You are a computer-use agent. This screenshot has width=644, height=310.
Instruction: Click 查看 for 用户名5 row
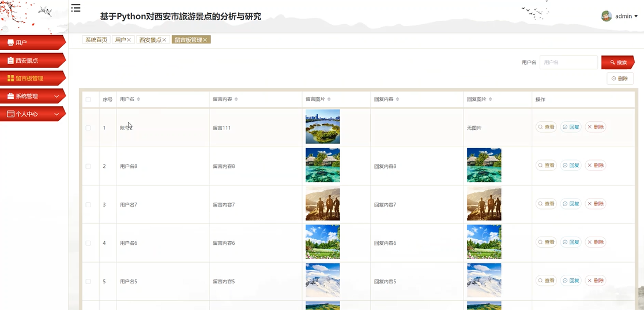click(x=546, y=281)
